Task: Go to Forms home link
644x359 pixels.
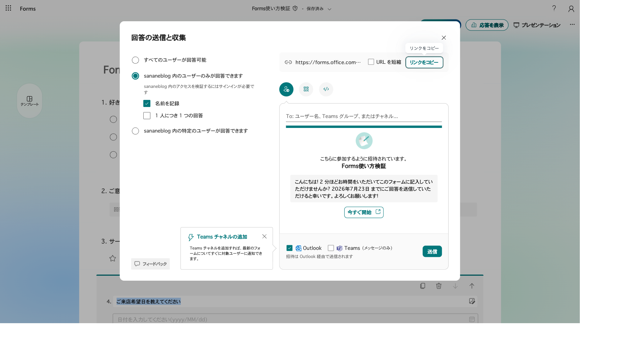Action: pyautogui.click(x=28, y=9)
